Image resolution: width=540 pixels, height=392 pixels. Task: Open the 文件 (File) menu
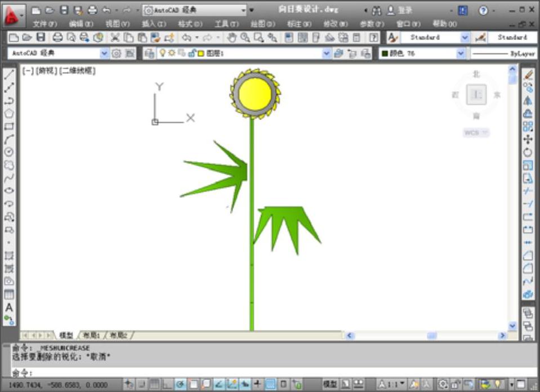click(x=45, y=24)
